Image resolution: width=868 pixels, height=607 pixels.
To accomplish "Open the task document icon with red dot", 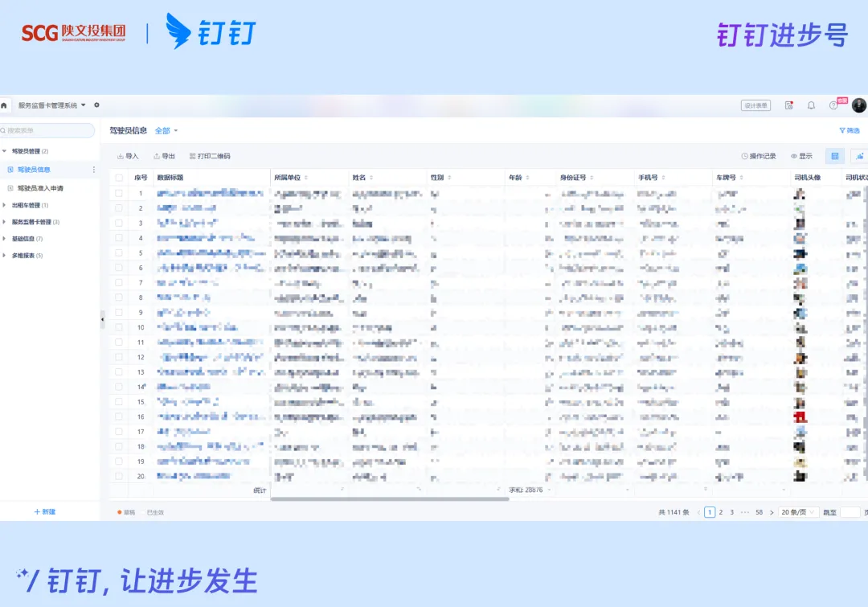I will click(x=789, y=105).
